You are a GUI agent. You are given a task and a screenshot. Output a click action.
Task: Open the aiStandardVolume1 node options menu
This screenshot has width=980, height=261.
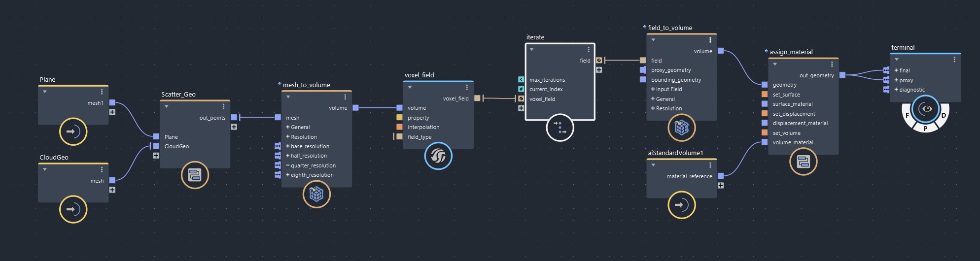[x=710, y=165]
